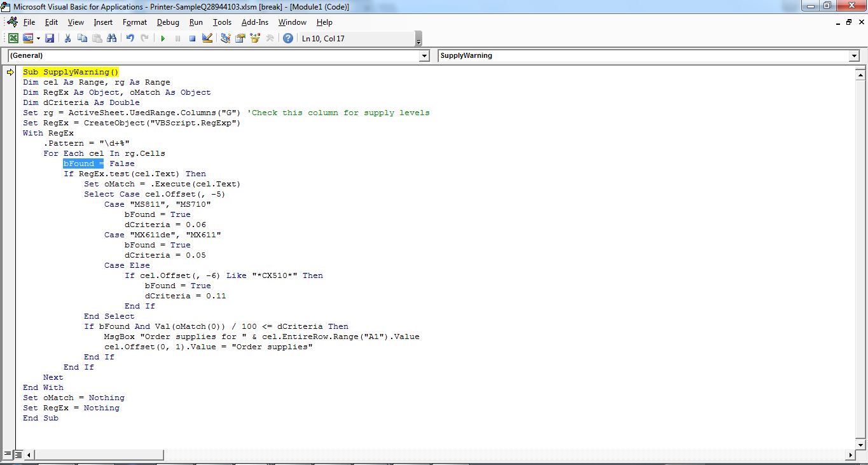
Task: Open the Object Browser icon
Action: (255, 38)
